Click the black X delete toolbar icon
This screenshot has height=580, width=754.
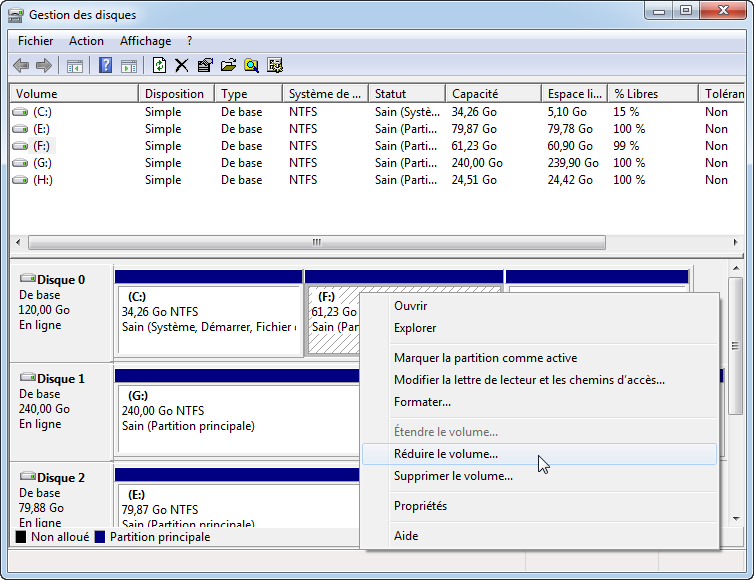click(x=181, y=66)
